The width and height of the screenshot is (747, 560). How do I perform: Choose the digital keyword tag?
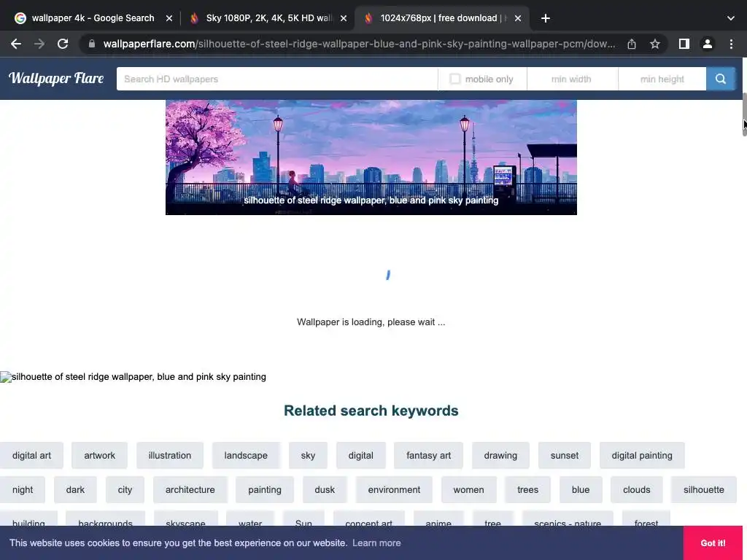point(360,455)
